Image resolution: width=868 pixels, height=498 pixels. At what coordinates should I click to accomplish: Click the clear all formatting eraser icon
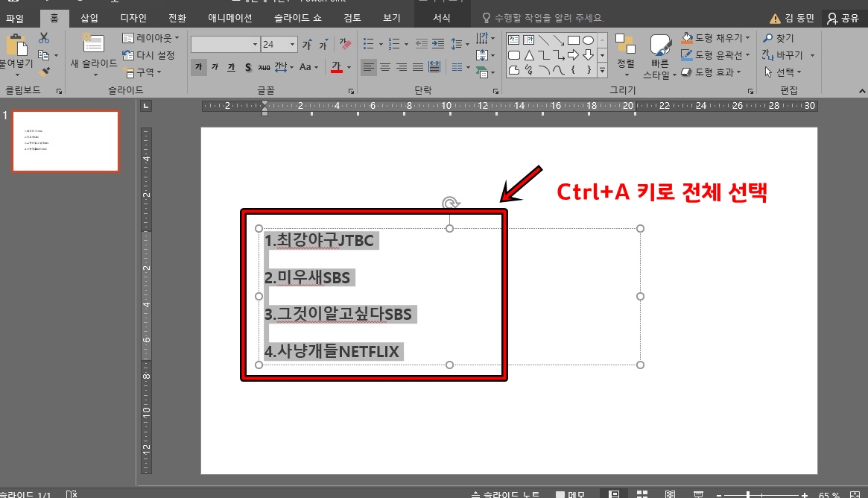click(x=345, y=44)
